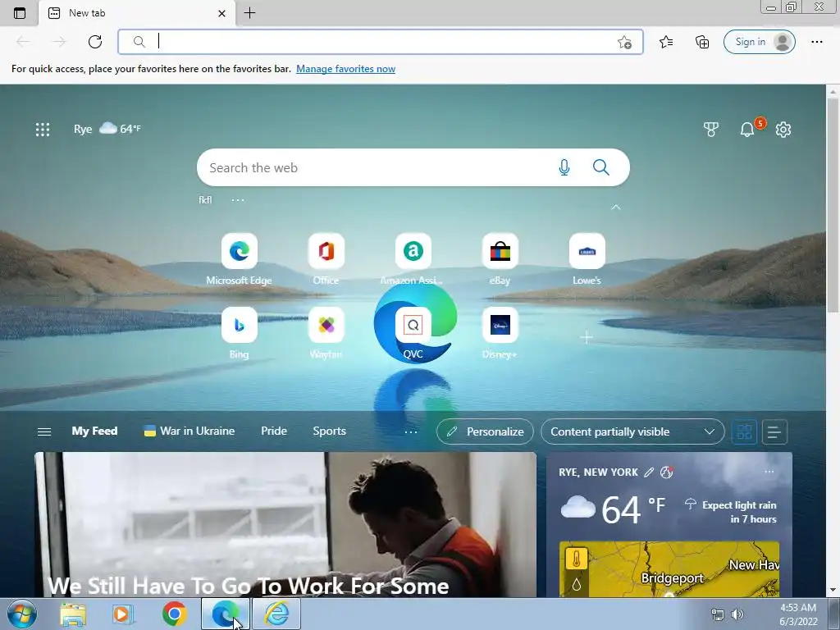Open the Settings and more ellipsis menu
840x630 pixels.
[x=816, y=42]
